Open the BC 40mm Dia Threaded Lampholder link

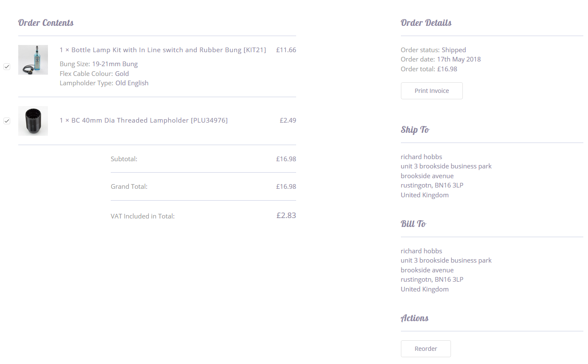143,120
